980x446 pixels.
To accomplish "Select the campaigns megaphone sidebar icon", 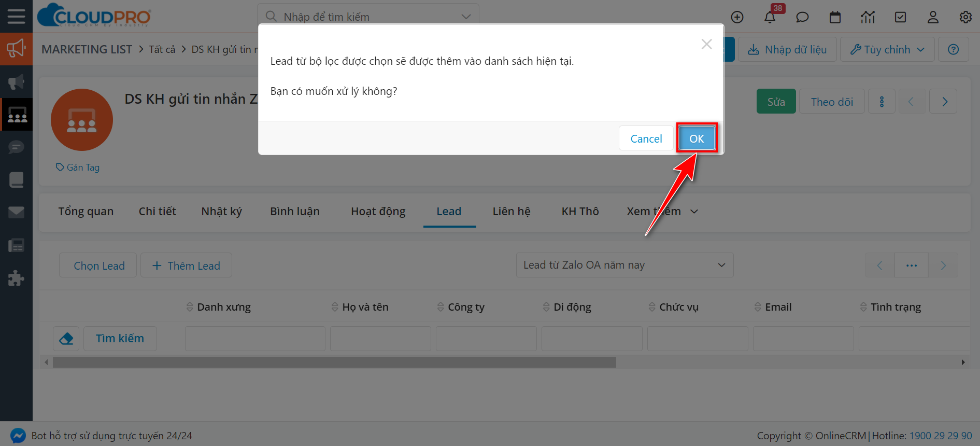I will (x=16, y=81).
